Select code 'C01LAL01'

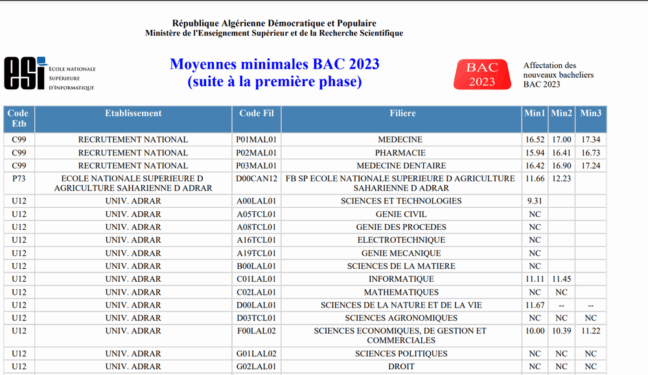[256, 279]
